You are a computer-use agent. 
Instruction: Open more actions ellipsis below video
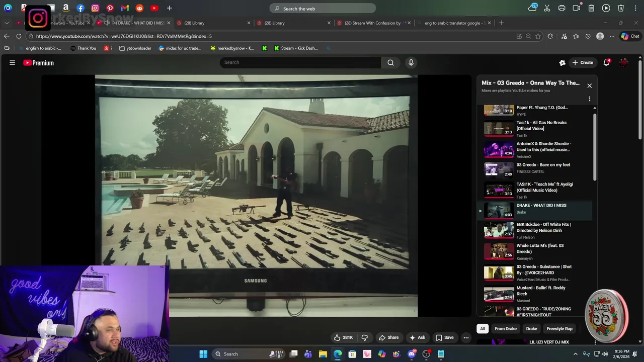[466, 337]
